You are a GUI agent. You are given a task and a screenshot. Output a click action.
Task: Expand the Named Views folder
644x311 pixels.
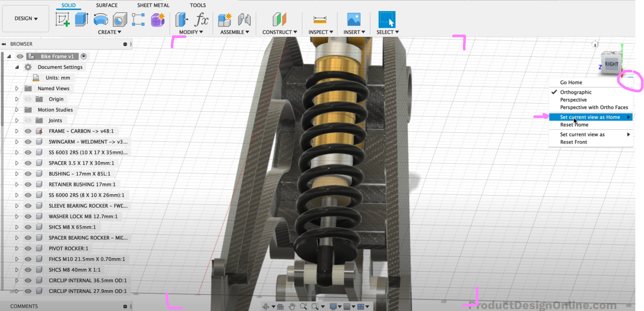[17, 88]
